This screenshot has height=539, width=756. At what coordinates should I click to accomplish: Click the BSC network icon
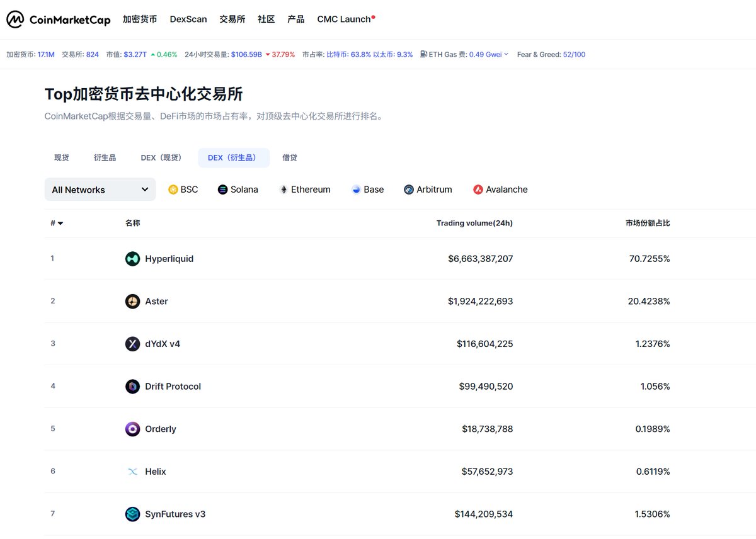click(x=173, y=190)
